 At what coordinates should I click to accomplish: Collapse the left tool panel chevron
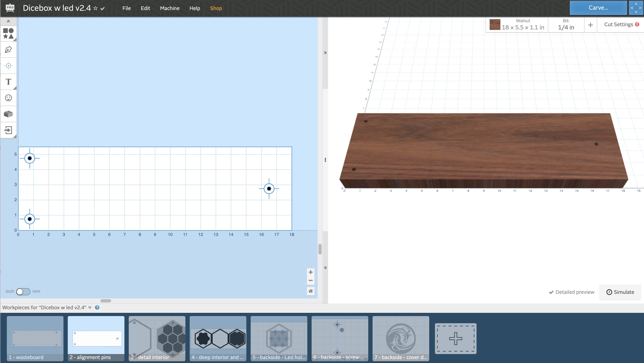8,21
